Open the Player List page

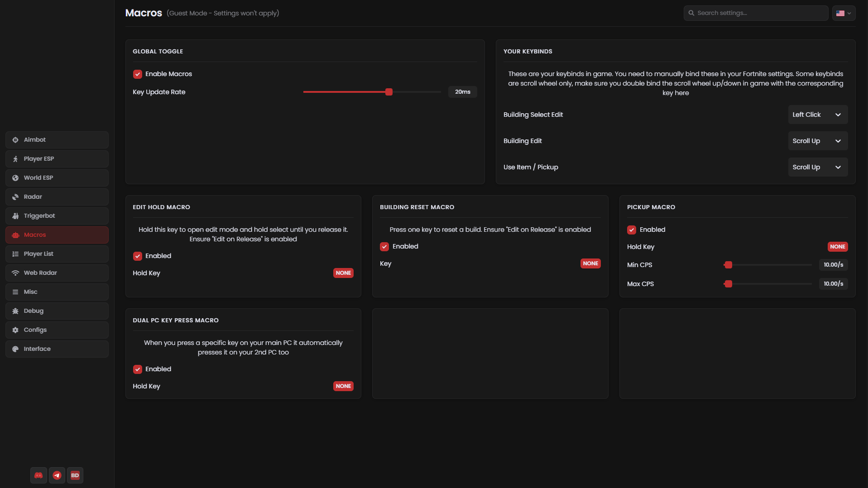pyautogui.click(x=57, y=254)
